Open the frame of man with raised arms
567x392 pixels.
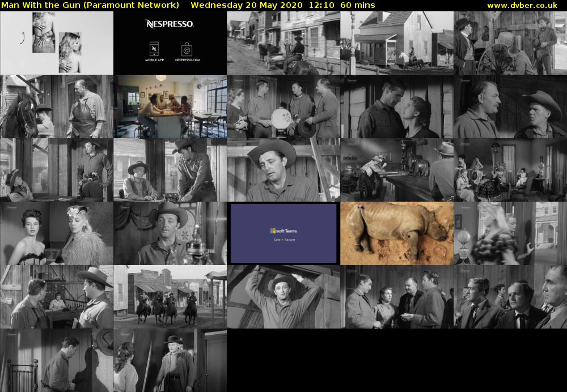pyautogui.click(x=283, y=297)
